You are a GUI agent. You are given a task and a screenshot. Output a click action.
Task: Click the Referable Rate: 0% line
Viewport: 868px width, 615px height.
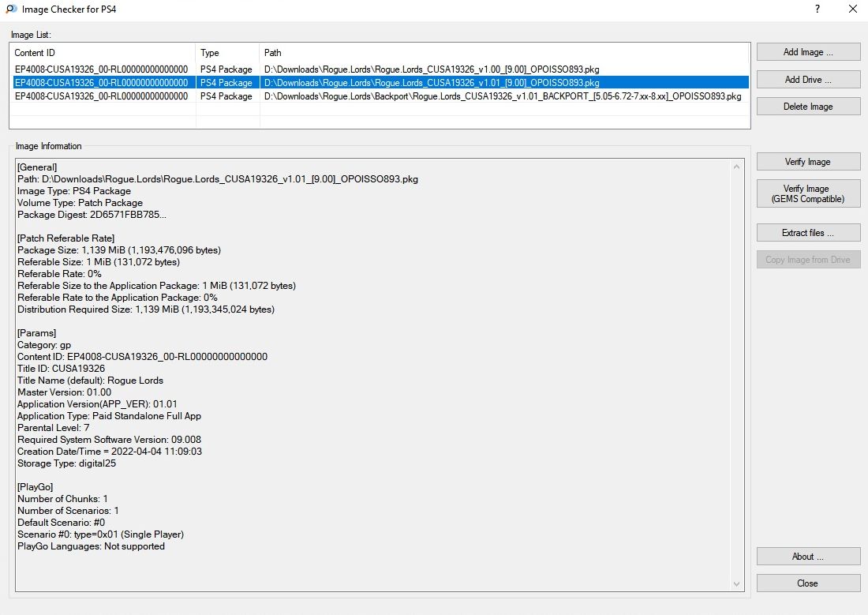pyautogui.click(x=59, y=274)
